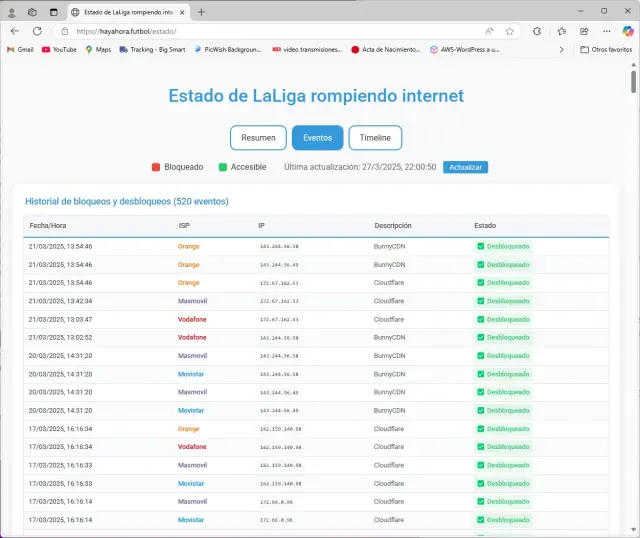This screenshot has height=538, width=640.
Task: Reload the page with the browser refresh icon
Action: click(38, 31)
